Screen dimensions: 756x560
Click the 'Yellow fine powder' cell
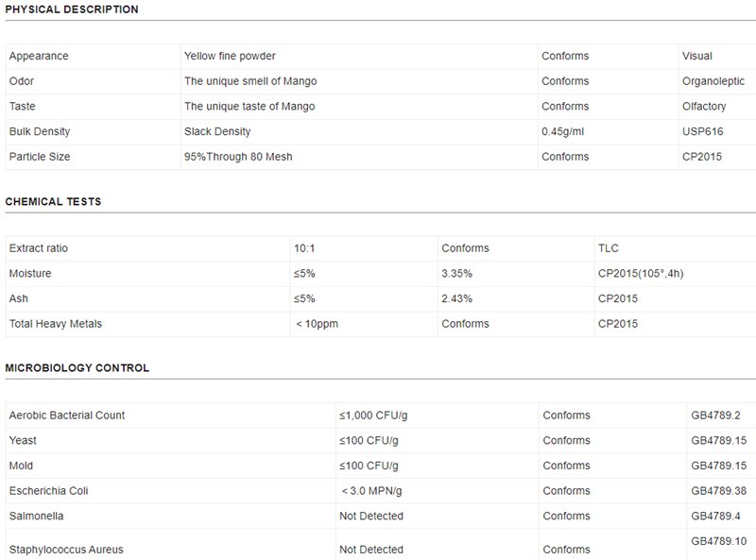point(230,57)
